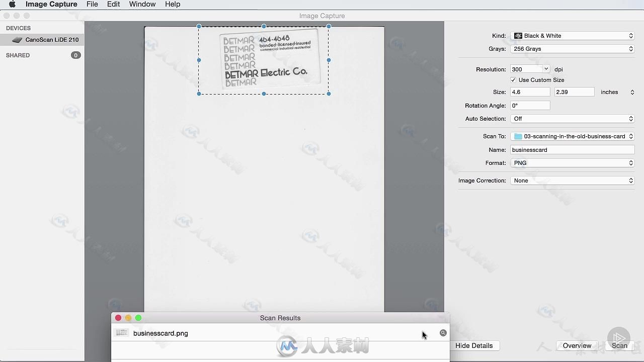Click the bottom-right selection handle
This screenshot has height=362, width=644.
pos(329,94)
